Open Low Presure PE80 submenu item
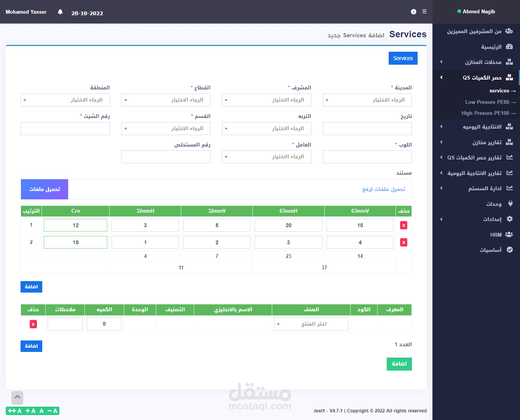Screen dimensions: 520x420 (490, 102)
